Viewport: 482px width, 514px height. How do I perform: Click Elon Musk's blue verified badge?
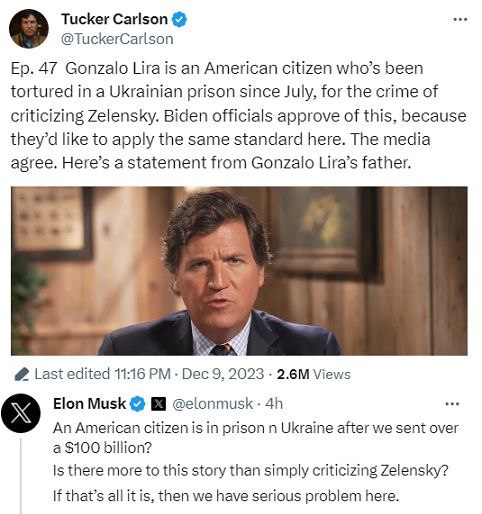[137, 404]
